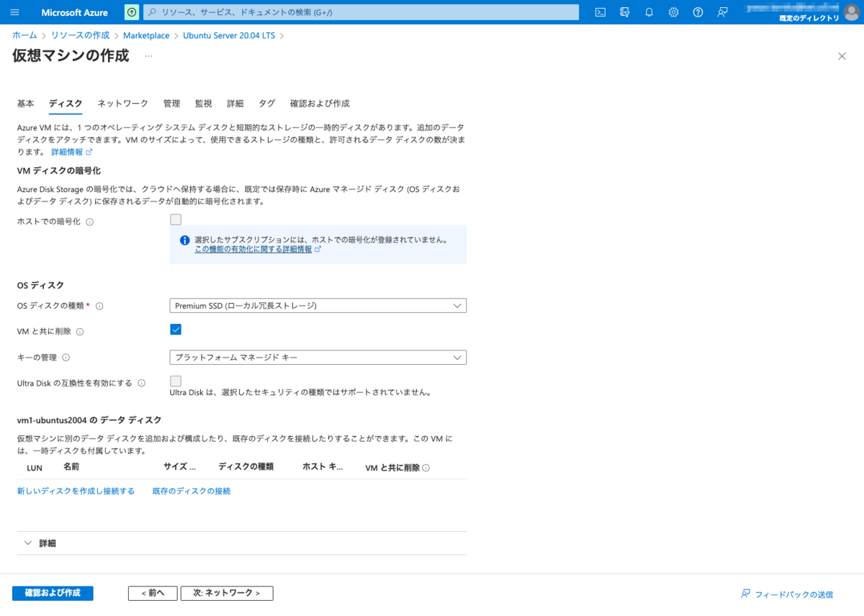Click the 確認および作成 blue button
The width and height of the screenshot is (864, 616).
tap(53, 594)
